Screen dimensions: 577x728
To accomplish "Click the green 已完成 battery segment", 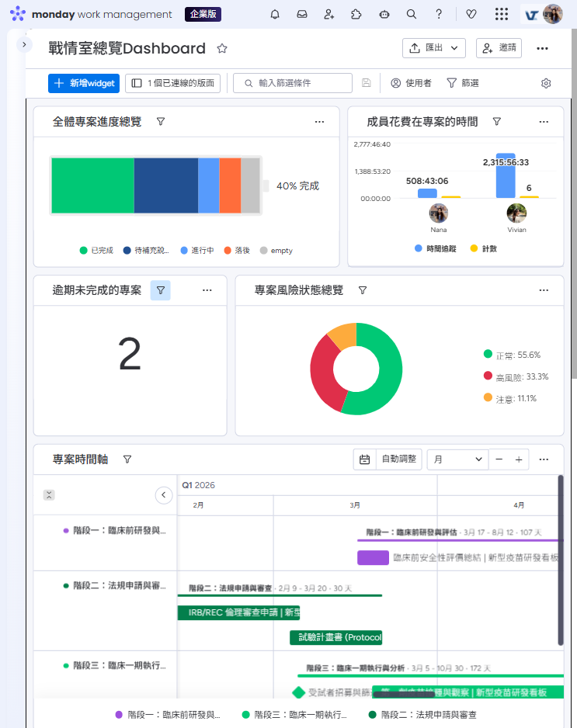I will point(93,185).
